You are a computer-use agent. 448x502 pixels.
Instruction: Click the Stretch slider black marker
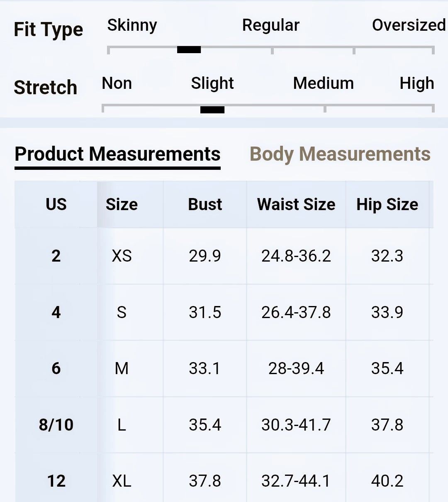(x=212, y=110)
